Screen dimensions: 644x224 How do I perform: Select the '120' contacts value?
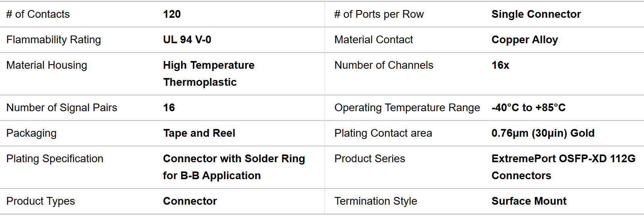point(172,14)
